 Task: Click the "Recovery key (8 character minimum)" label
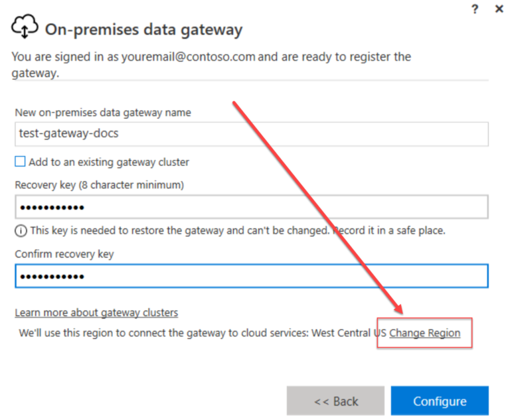(x=99, y=184)
